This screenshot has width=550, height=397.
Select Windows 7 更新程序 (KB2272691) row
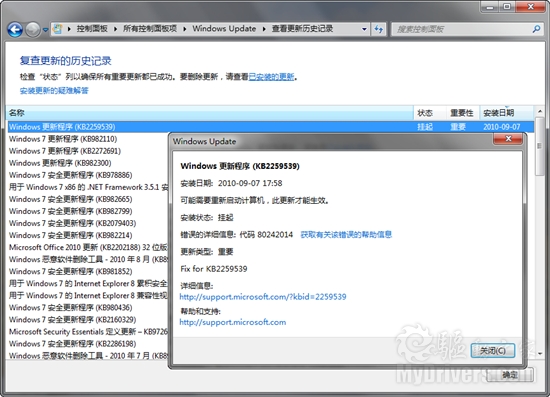(88, 151)
